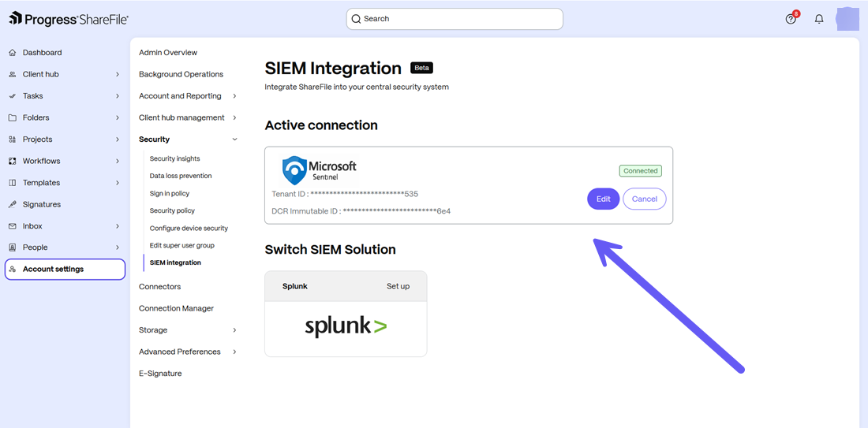Click the Microsoft Sentinel logo
This screenshot has height=428, width=868.
[x=319, y=170]
